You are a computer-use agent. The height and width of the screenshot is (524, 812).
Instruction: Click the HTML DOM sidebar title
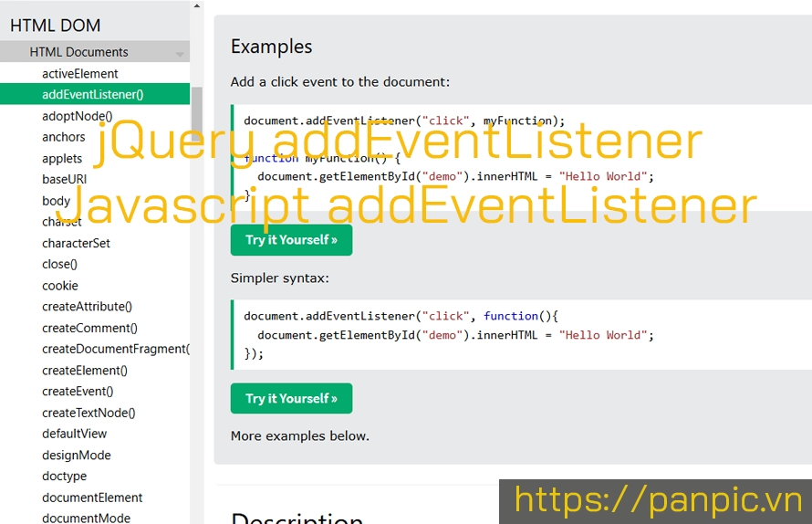55,26
